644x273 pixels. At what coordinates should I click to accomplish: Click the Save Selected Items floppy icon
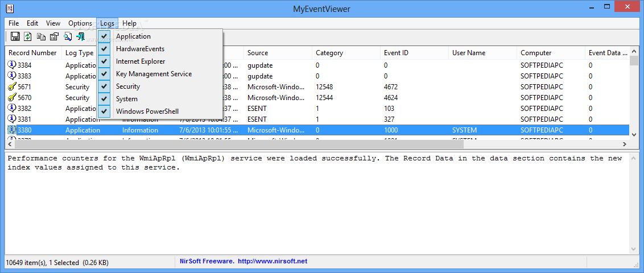point(15,36)
